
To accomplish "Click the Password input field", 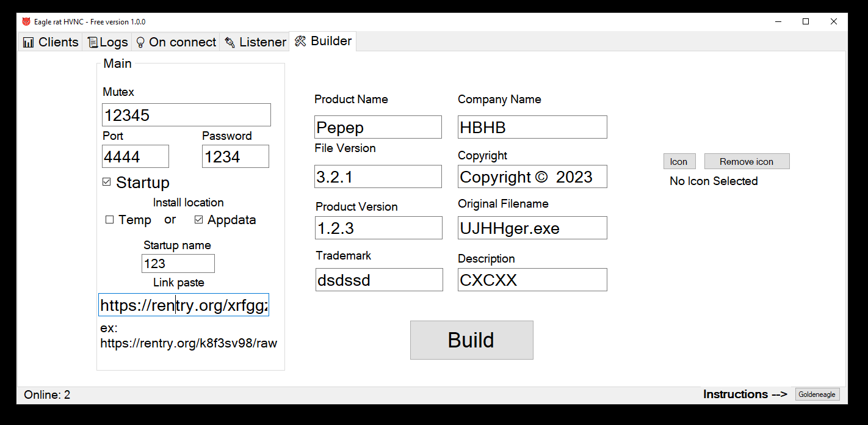I will pyautogui.click(x=236, y=156).
